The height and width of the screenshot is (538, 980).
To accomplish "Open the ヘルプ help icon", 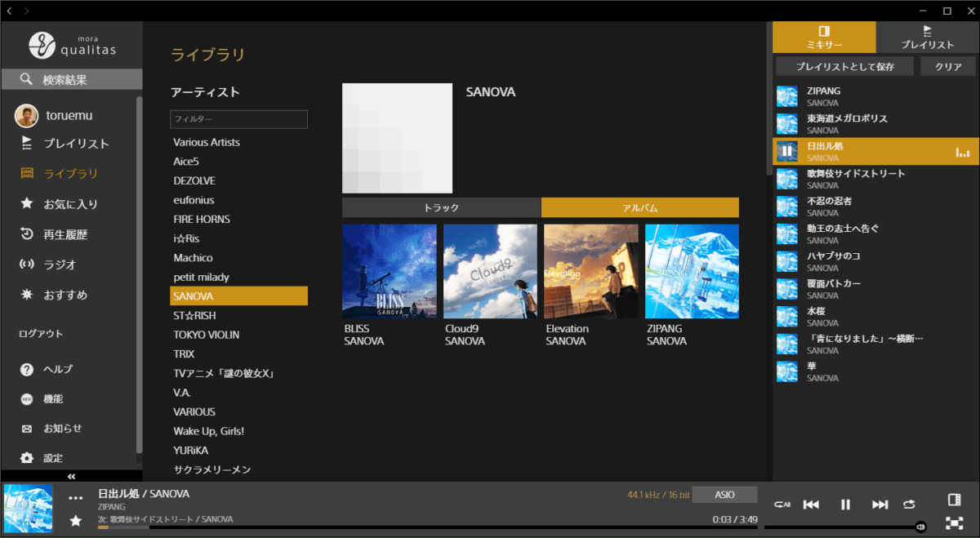I will click(x=27, y=369).
